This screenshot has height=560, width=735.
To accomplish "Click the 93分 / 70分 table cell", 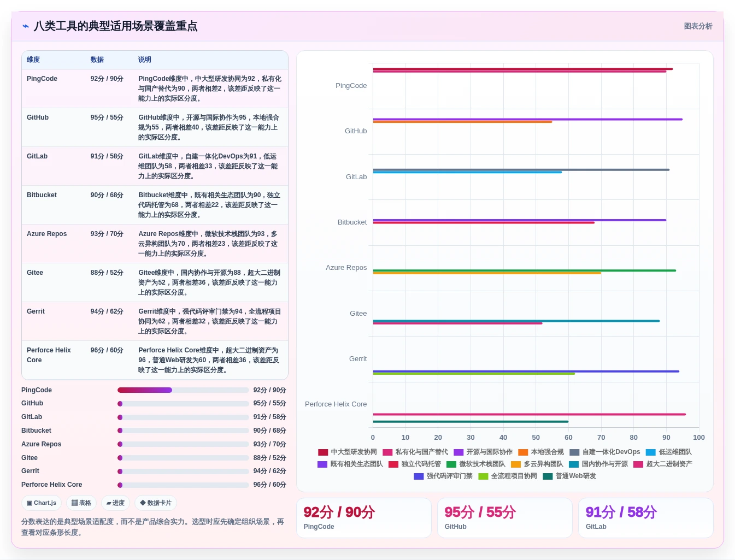I will [107, 234].
